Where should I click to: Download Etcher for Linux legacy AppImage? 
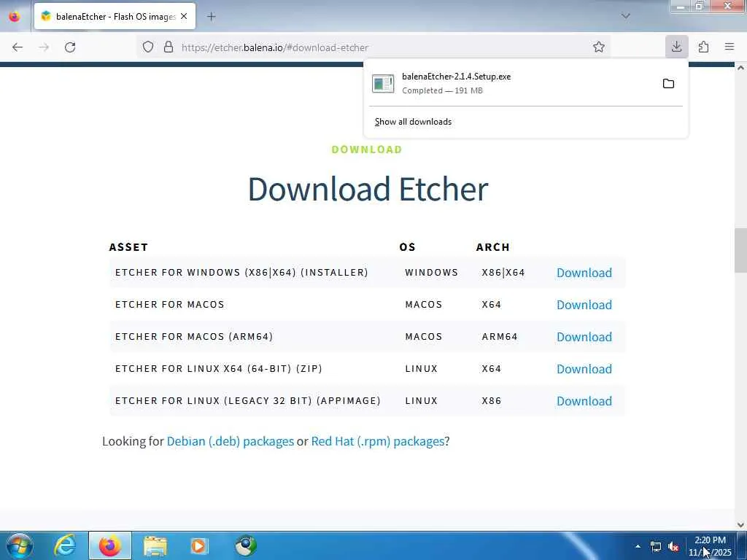584,401
